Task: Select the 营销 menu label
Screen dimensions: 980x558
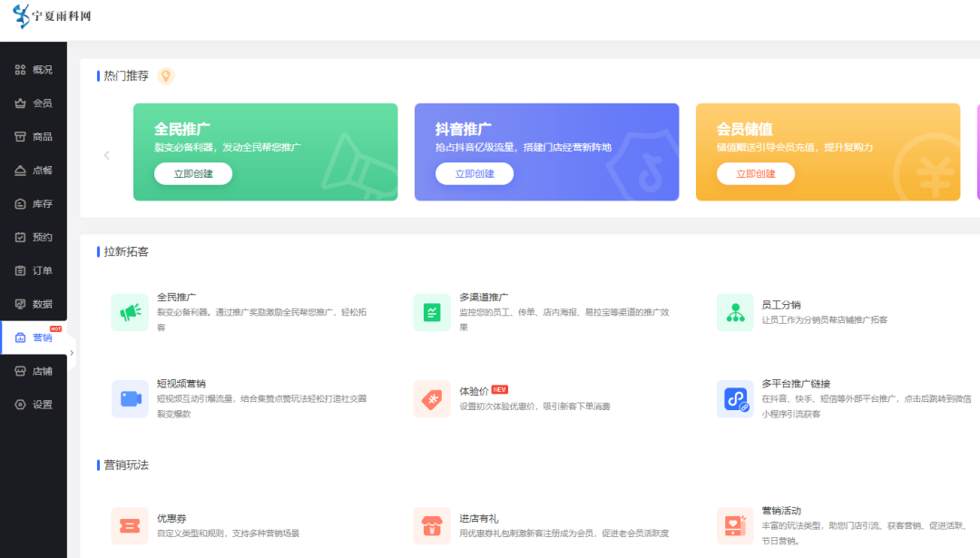Action: 43,338
